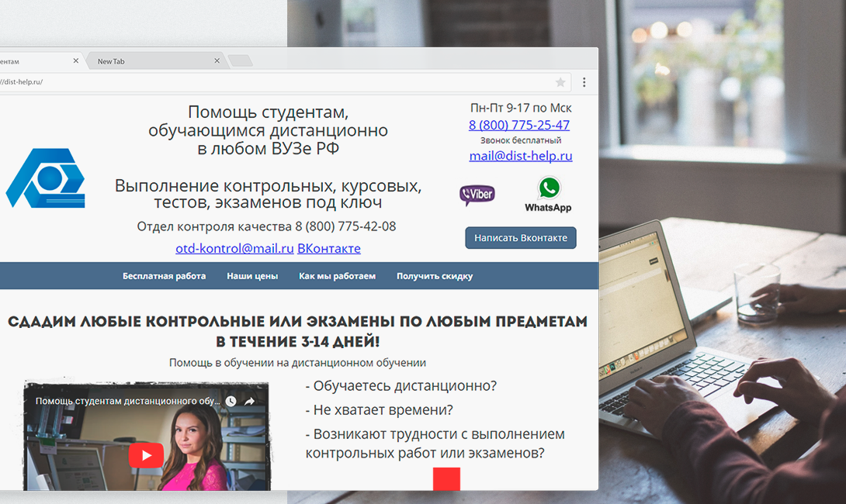Close the New Tab tab
The height and width of the screenshot is (504, 846).
pos(217,61)
